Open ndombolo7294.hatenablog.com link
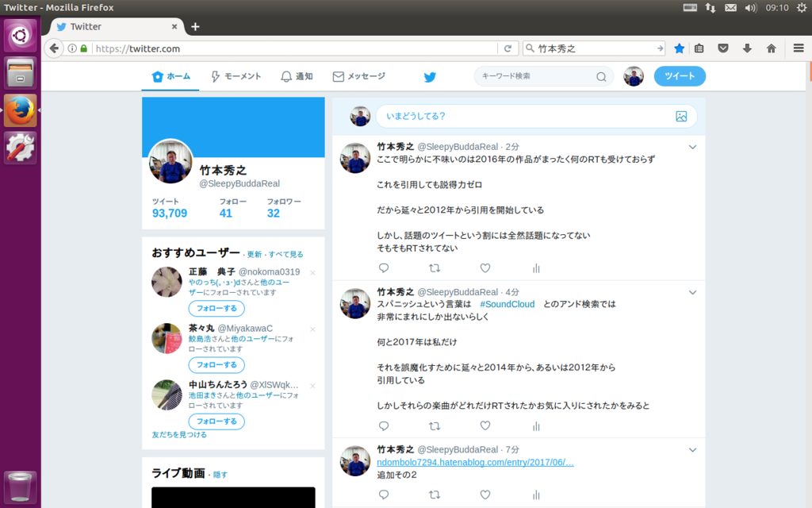 pyautogui.click(x=476, y=463)
